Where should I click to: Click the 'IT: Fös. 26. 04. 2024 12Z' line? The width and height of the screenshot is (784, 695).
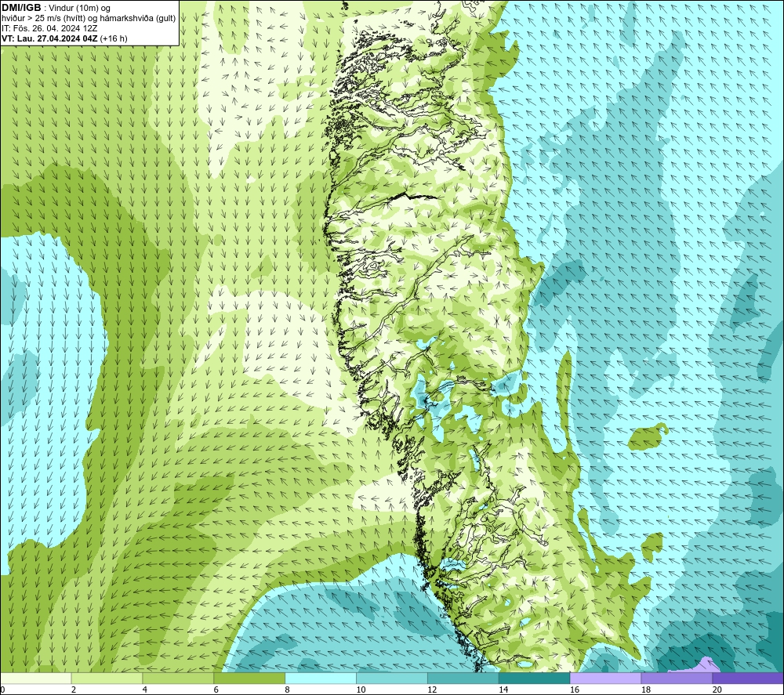point(49,28)
